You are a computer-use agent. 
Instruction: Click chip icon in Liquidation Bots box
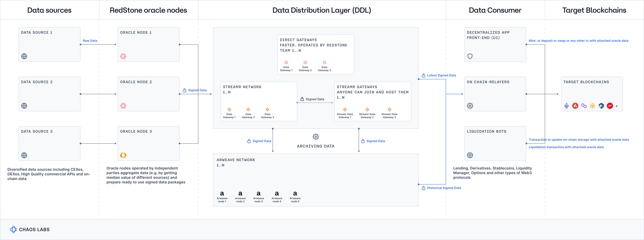pyautogui.click(x=470, y=155)
